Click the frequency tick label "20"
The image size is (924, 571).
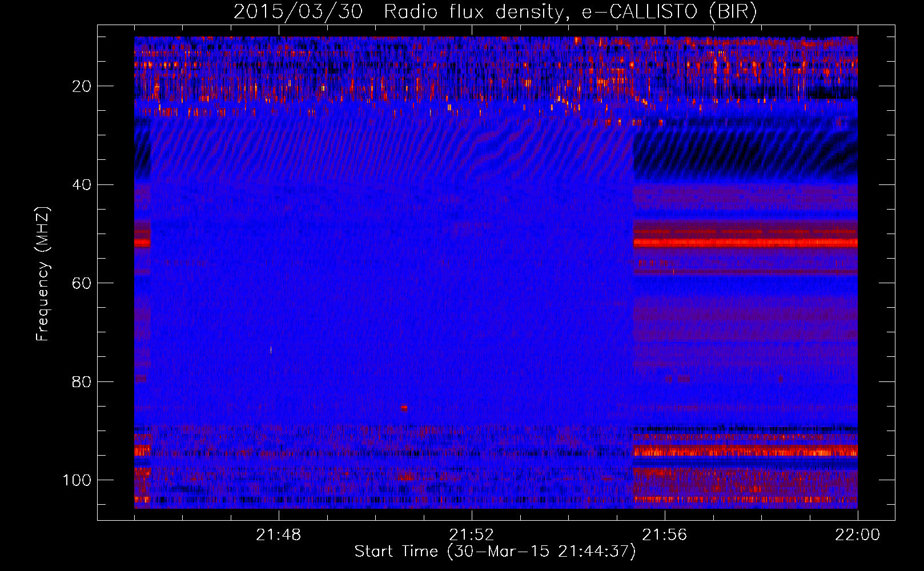click(x=82, y=86)
